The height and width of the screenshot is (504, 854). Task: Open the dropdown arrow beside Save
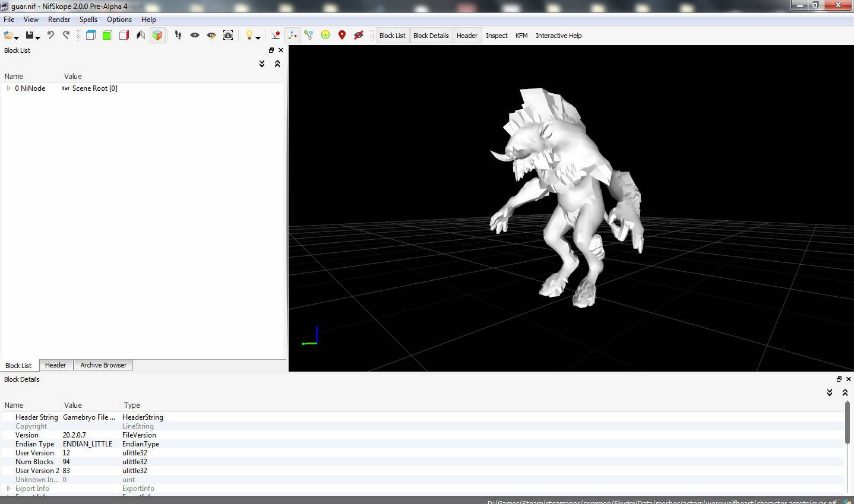[38, 38]
